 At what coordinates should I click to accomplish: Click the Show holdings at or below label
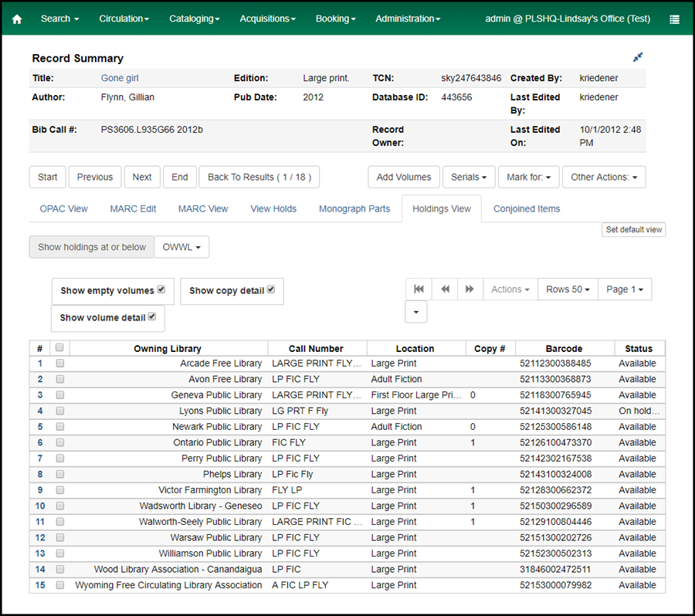(92, 247)
